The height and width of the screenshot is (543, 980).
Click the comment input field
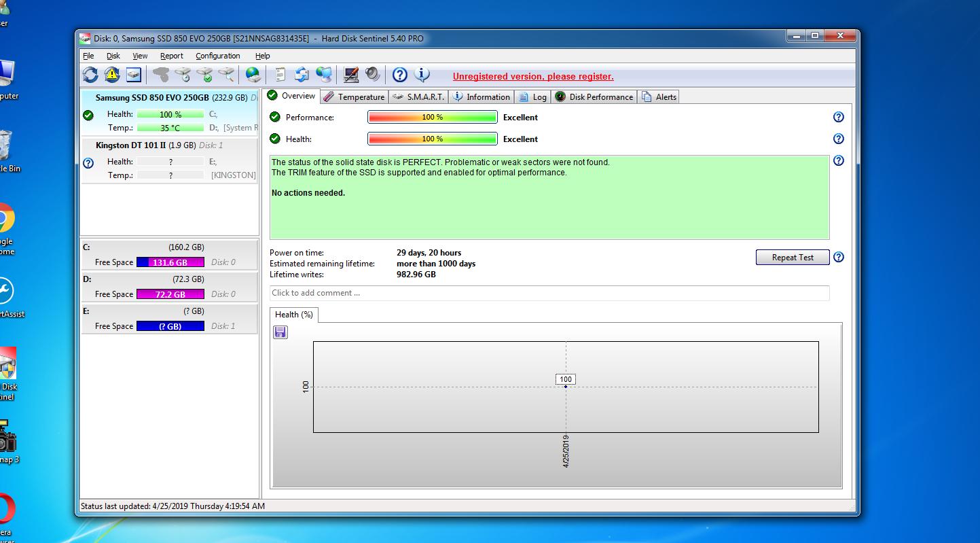[x=549, y=293]
